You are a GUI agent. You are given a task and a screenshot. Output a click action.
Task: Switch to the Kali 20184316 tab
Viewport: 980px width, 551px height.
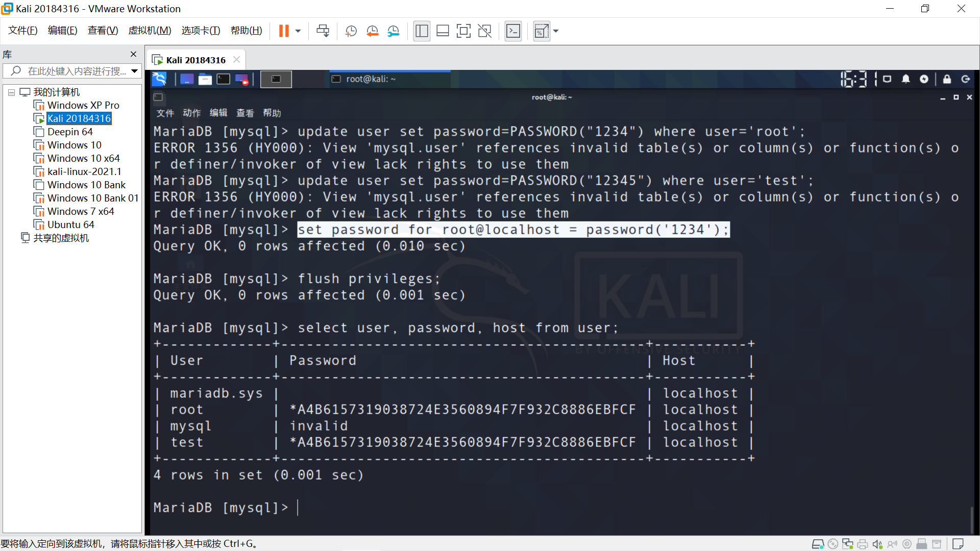[x=195, y=60]
